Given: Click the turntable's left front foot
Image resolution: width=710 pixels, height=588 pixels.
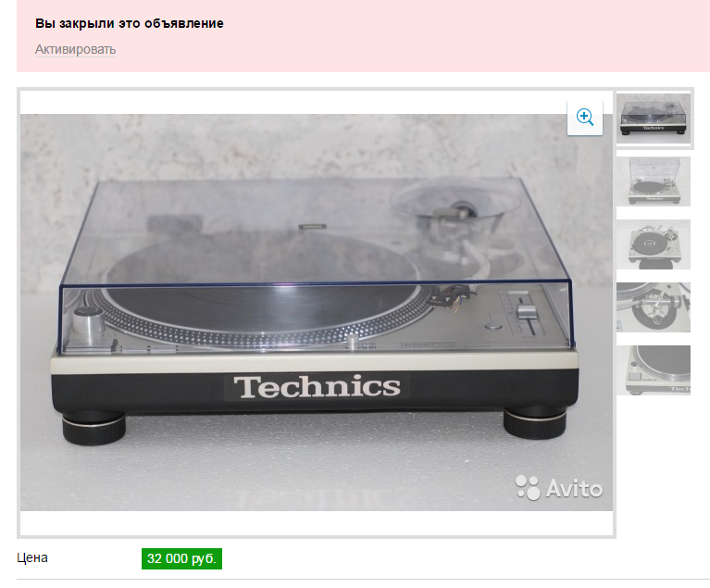Looking at the screenshot, I should 93,427.
